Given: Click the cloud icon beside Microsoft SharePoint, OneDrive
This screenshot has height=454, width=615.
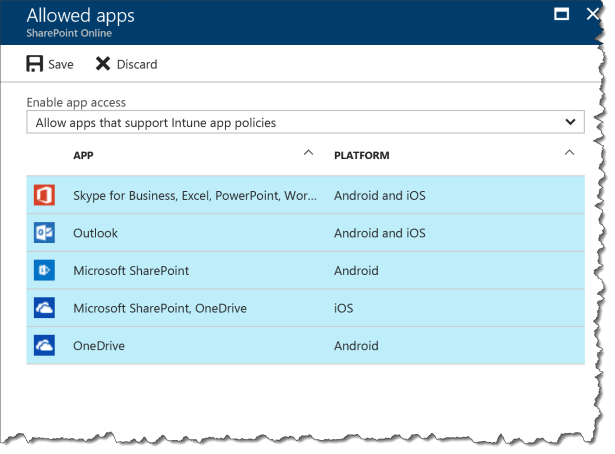Looking at the screenshot, I should point(44,308).
